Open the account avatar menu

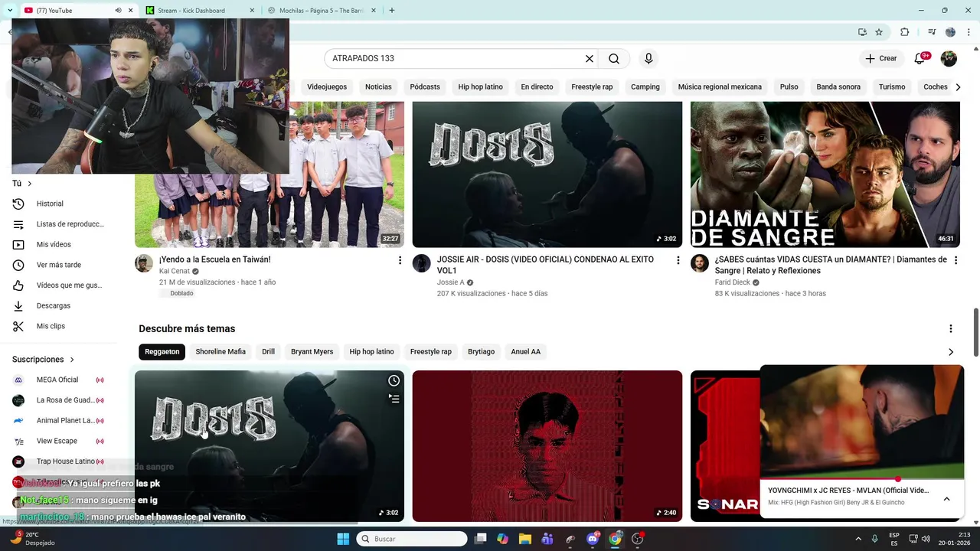point(949,58)
